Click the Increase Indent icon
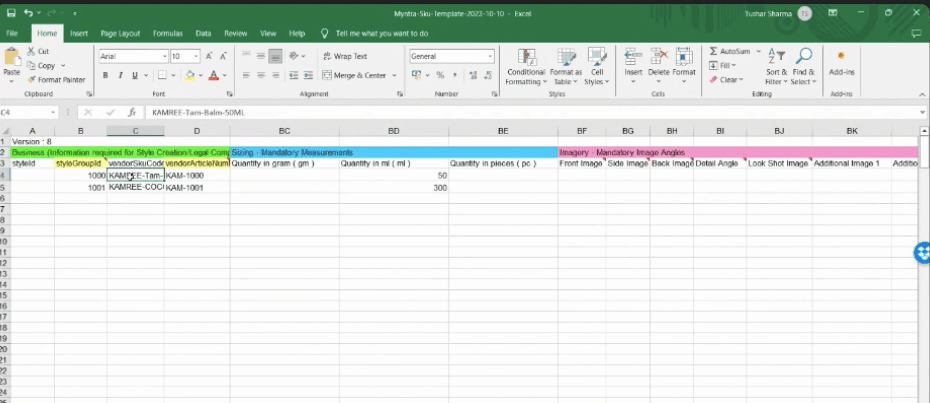The width and height of the screenshot is (930, 403). click(x=308, y=75)
